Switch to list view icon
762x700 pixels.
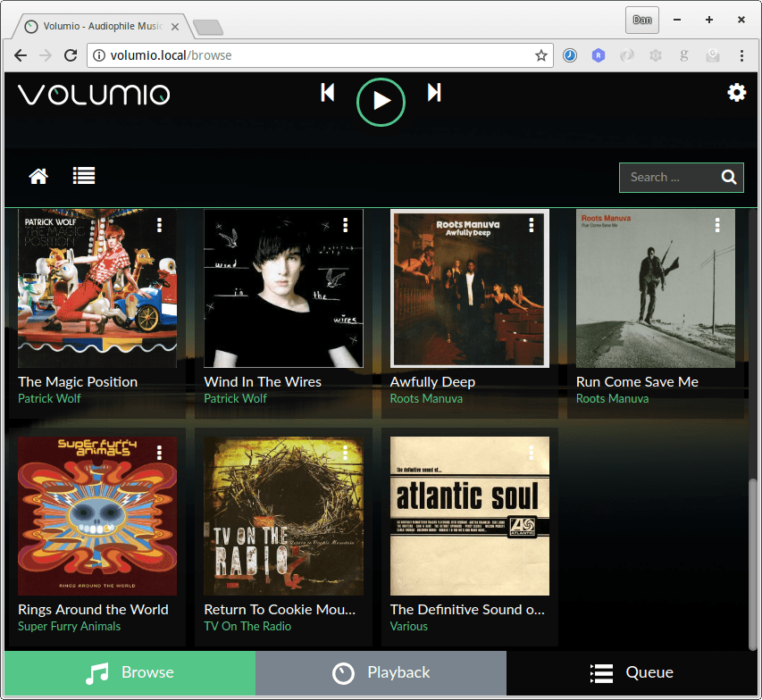(84, 177)
